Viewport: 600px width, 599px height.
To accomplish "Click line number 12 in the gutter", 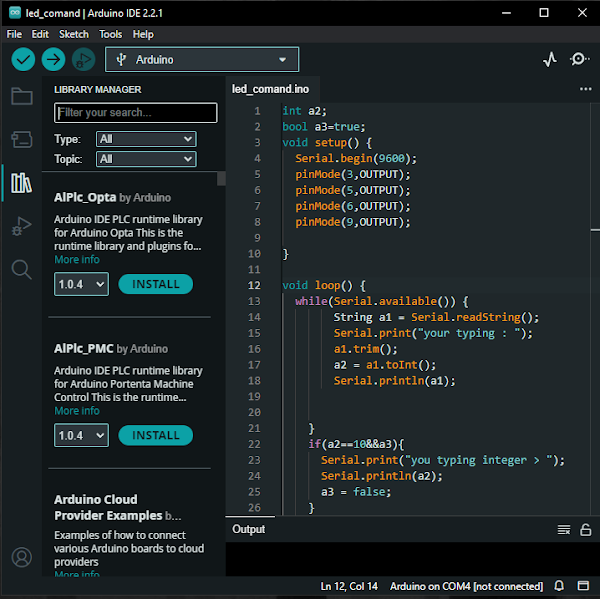I will point(254,286).
